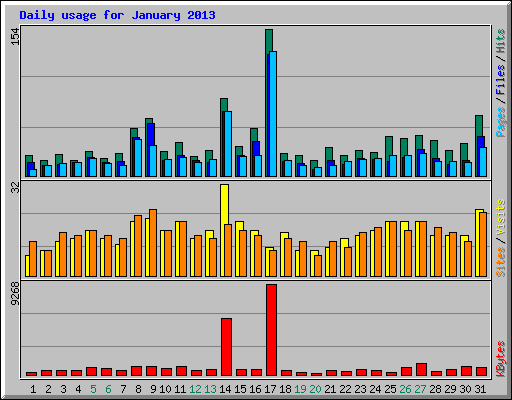Click the red KBytes bar for day 14
This screenshot has height=400, width=512.
pos(226,347)
